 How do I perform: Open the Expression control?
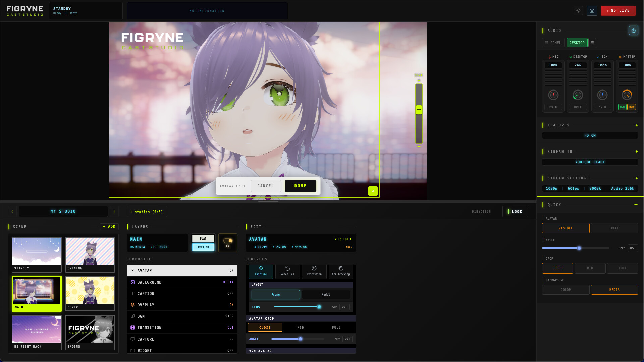pos(314,271)
